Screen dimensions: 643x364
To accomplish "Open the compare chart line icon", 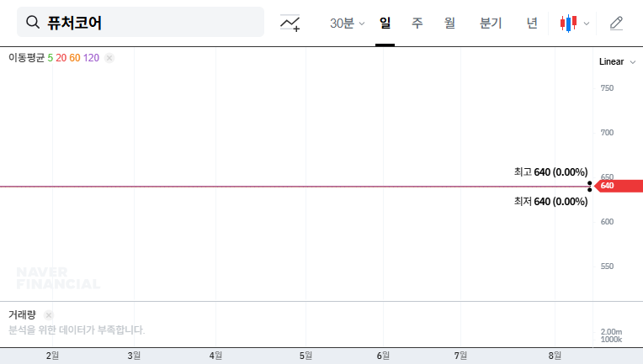I will (x=290, y=24).
